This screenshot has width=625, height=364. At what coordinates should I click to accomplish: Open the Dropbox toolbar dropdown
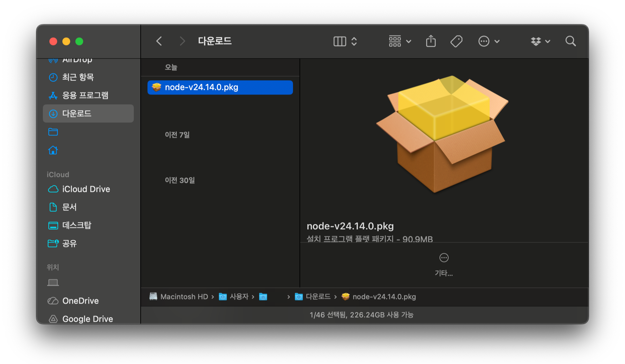click(x=540, y=41)
